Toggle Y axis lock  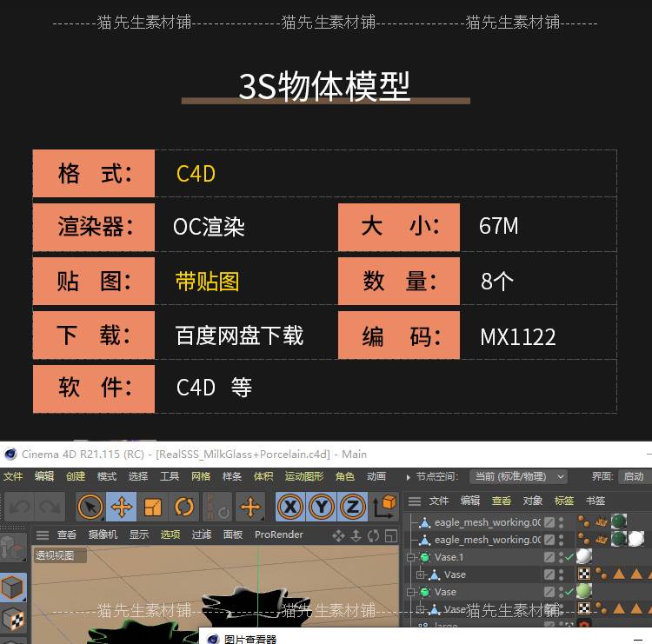coord(322,507)
